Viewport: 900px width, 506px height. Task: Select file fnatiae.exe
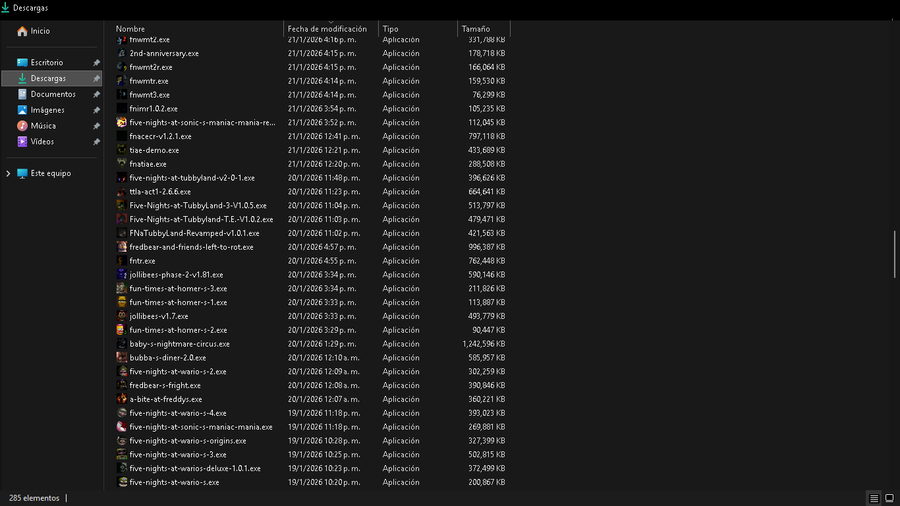[x=148, y=164]
